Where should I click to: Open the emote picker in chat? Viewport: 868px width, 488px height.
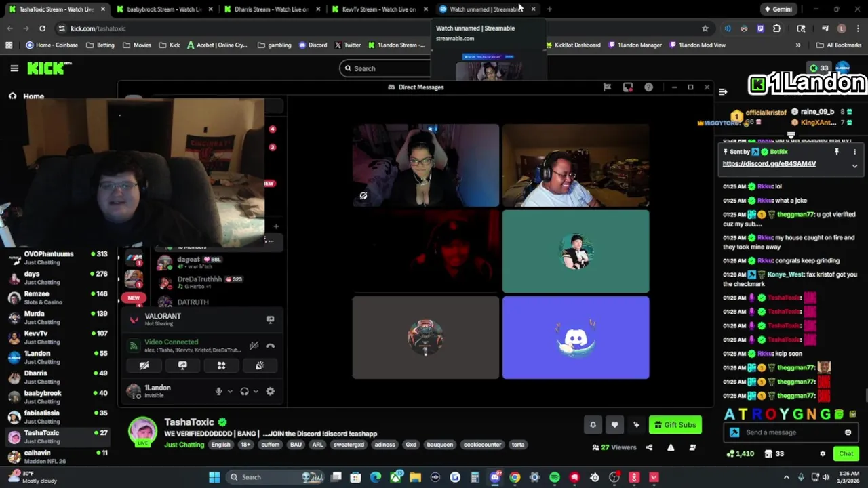coord(848,432)
